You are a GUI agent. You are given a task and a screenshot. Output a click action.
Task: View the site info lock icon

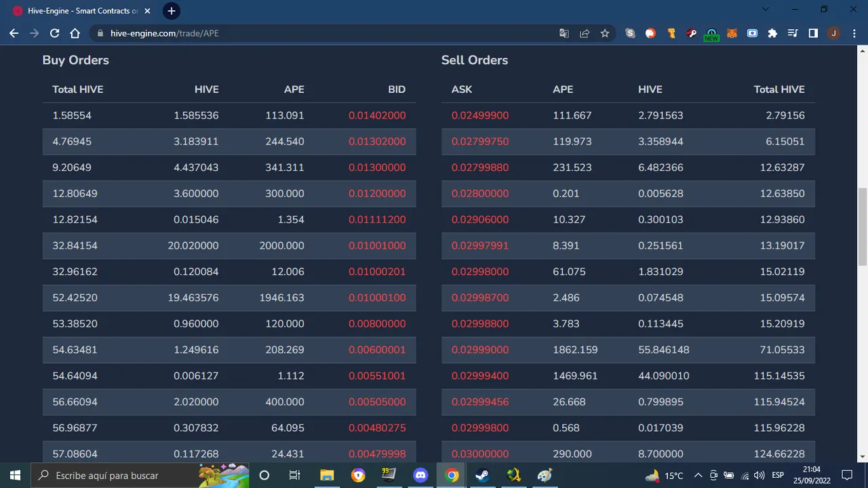[x=100, y=33]
